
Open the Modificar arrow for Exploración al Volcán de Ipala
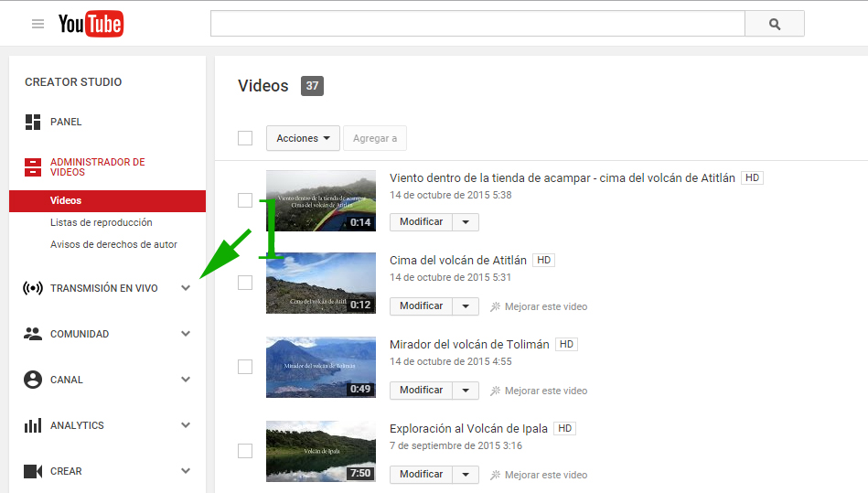point(466,474)
